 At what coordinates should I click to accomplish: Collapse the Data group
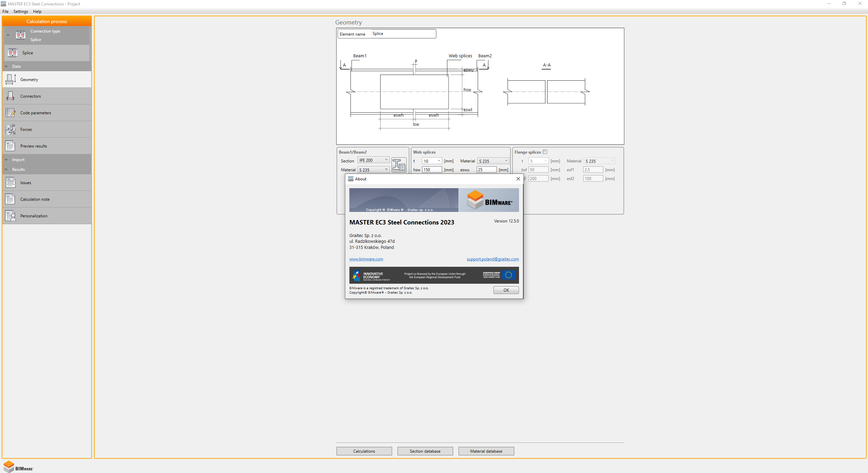pyautogui.click(x=6, y=66)
